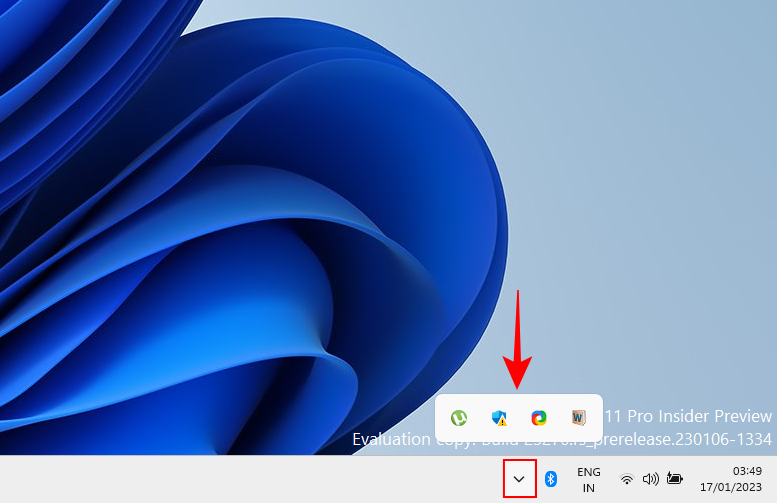
Task: Open the 03:49 clock and date
Action: coord(731,479)
